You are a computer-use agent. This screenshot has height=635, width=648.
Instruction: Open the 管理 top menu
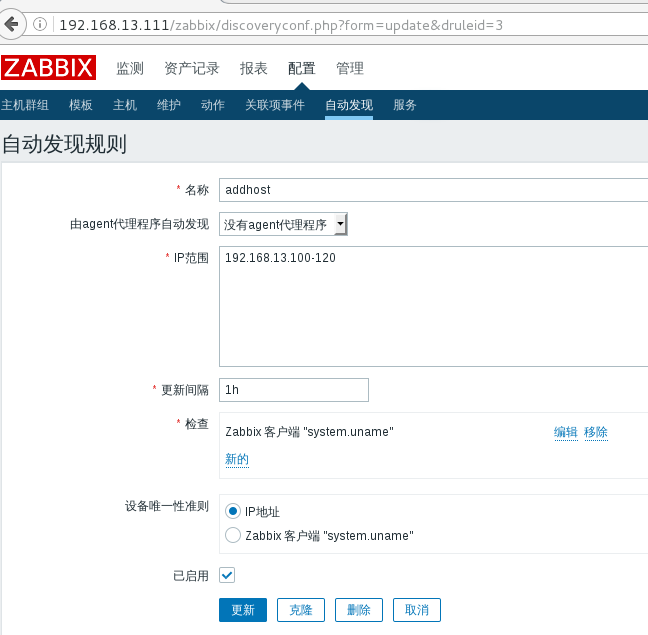350,68
